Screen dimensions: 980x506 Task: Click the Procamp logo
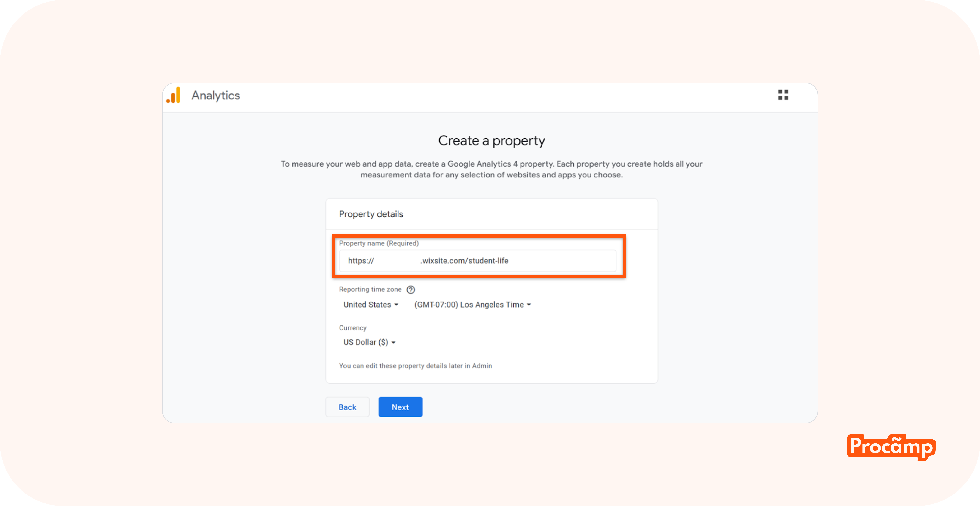pos(891,447)
